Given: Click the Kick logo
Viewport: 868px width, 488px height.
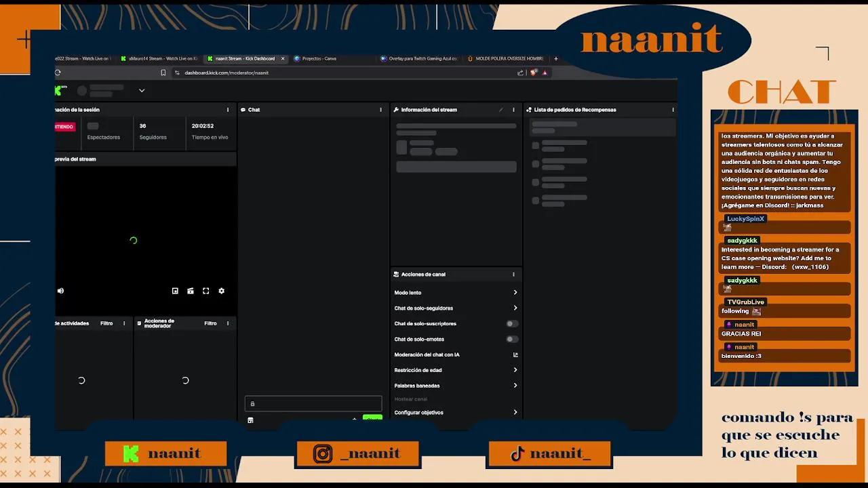Looking at the screenshot, I should tap(61, 90).
